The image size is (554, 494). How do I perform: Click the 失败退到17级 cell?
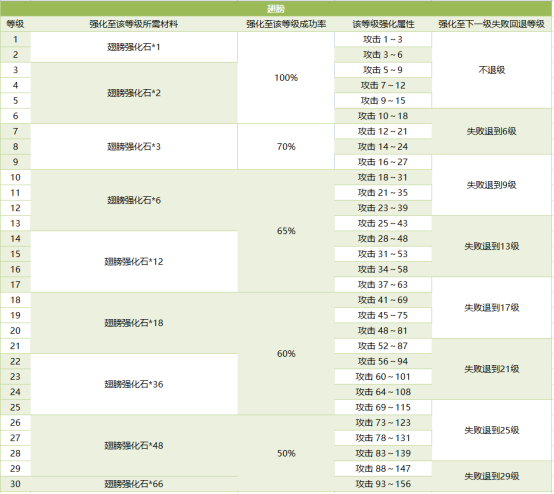click(x=491, y=308)
